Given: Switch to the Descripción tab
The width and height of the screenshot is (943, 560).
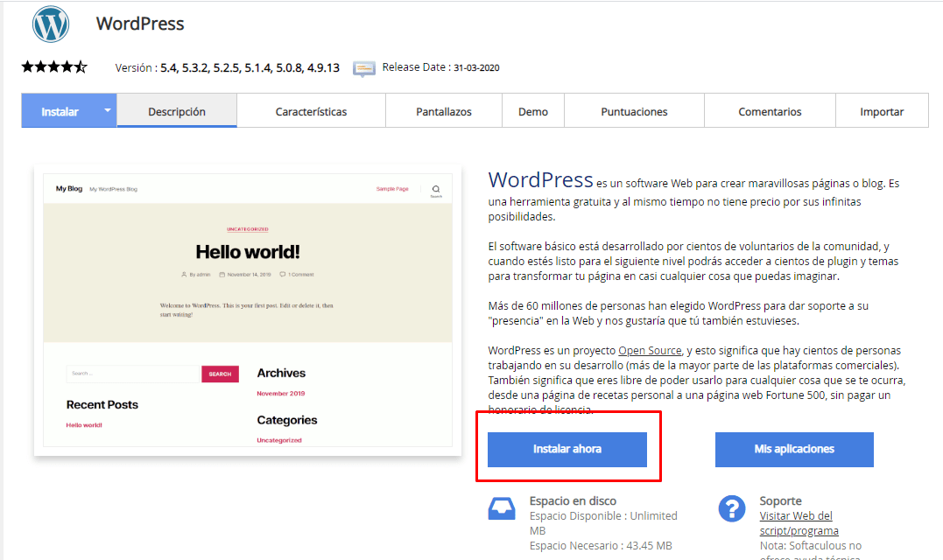Looking at the screenshot, I should (x=177, y=111).
